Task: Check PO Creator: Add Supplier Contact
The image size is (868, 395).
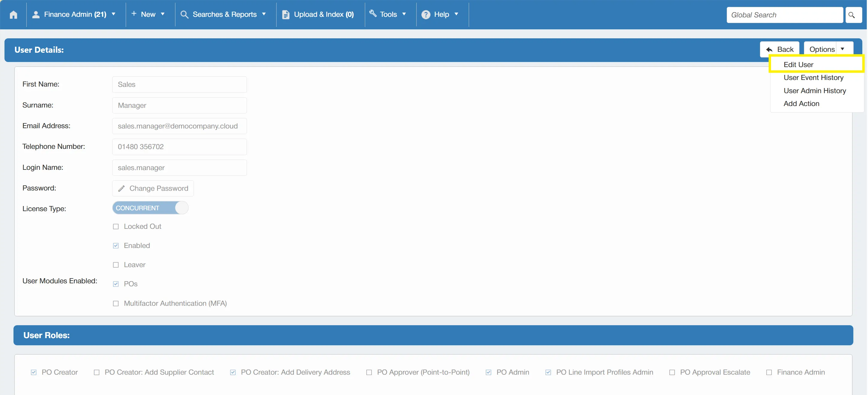Action: (97, 373)
